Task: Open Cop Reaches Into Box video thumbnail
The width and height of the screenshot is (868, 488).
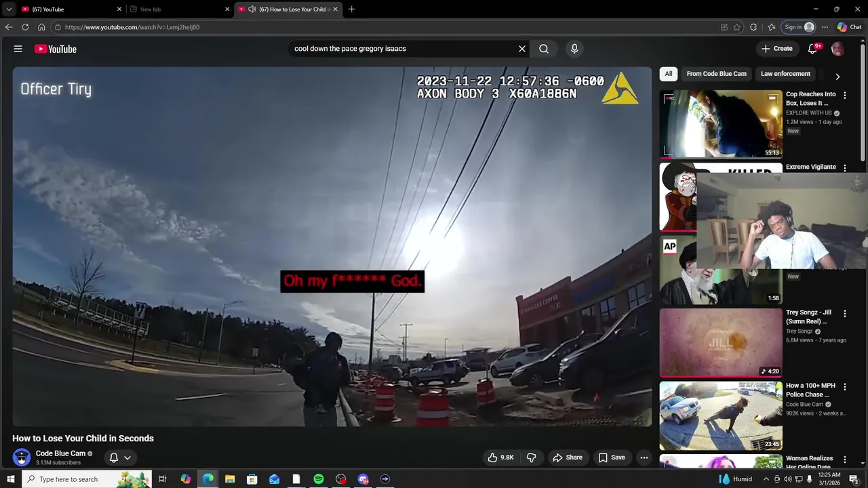Action: pos(721,125)
